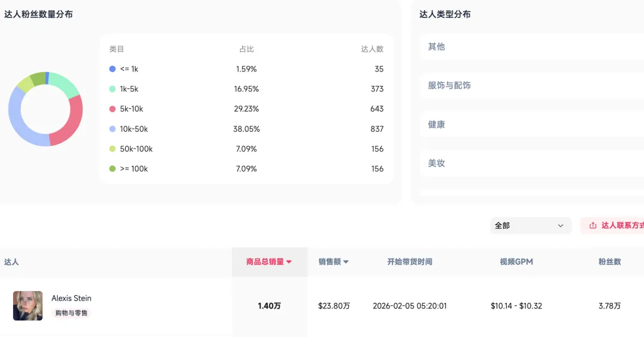
Task: Toggle the 50k-100k legend color dot
Action: (x=112, y=149)
